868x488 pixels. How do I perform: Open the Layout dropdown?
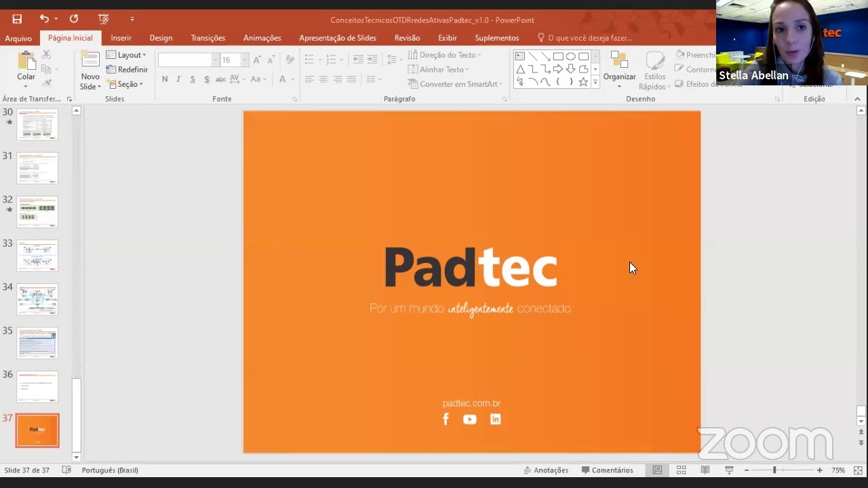(127, 55)
